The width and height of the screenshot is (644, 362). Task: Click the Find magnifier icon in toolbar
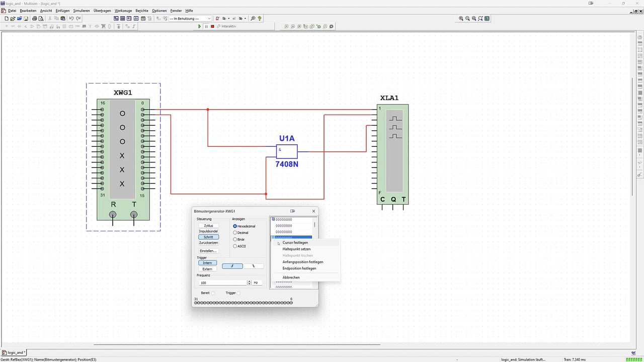click(x=253, y=19)
